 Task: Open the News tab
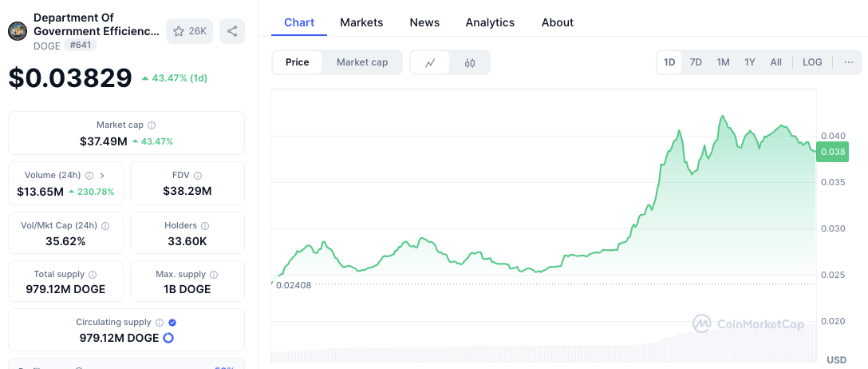(x=424, y=22)
